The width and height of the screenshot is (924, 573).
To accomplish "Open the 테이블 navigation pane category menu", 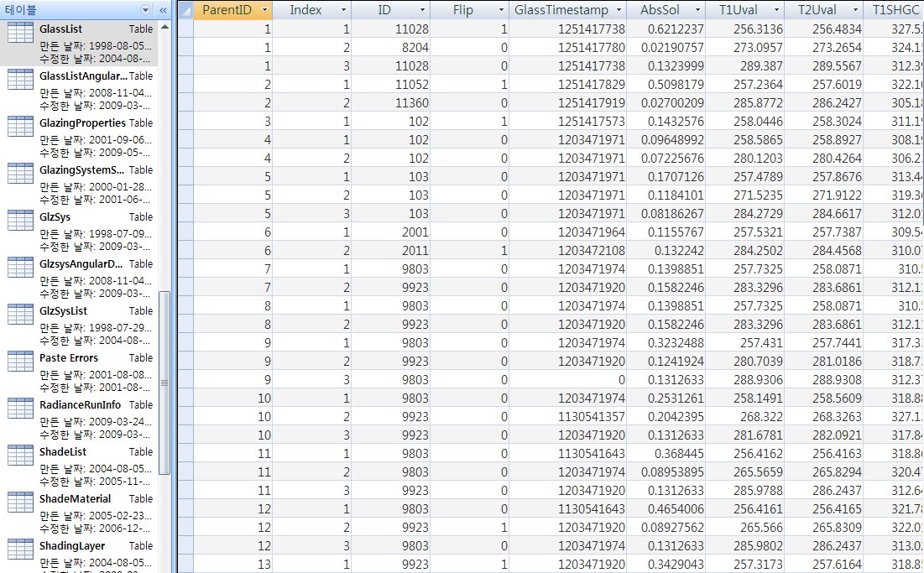I will coord(146,10).
